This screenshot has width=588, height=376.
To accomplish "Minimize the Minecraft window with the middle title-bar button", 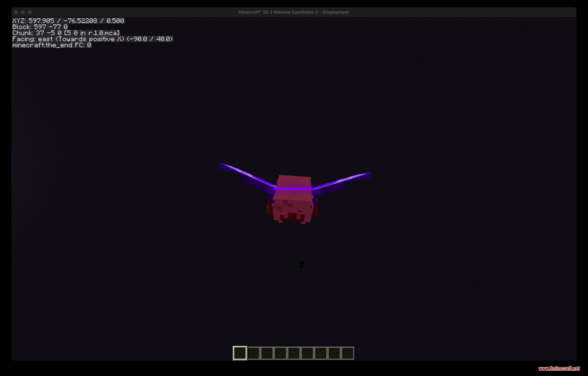I will [x=23, y=12].
